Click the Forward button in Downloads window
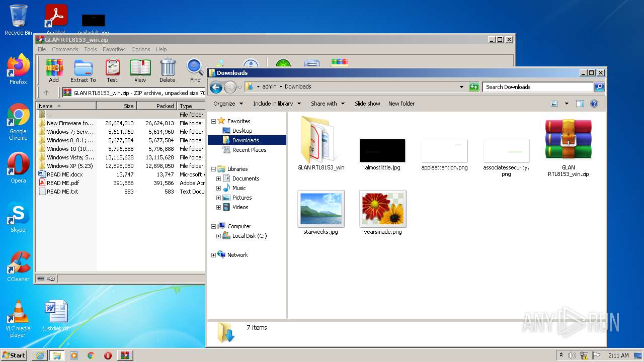The width and height of the screenshot is (644, 362). 230,87
